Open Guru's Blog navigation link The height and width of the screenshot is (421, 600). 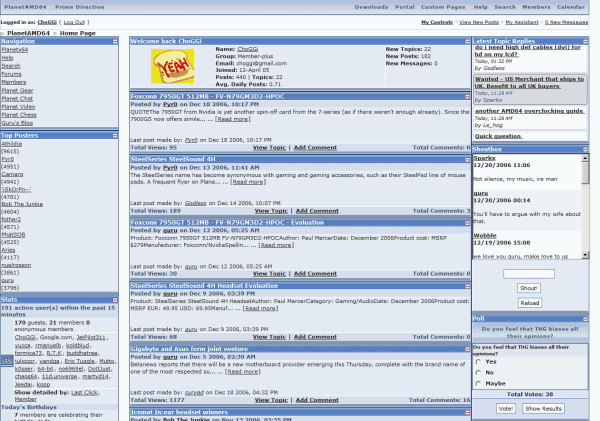pyautogui.click(x=17, y=123)
